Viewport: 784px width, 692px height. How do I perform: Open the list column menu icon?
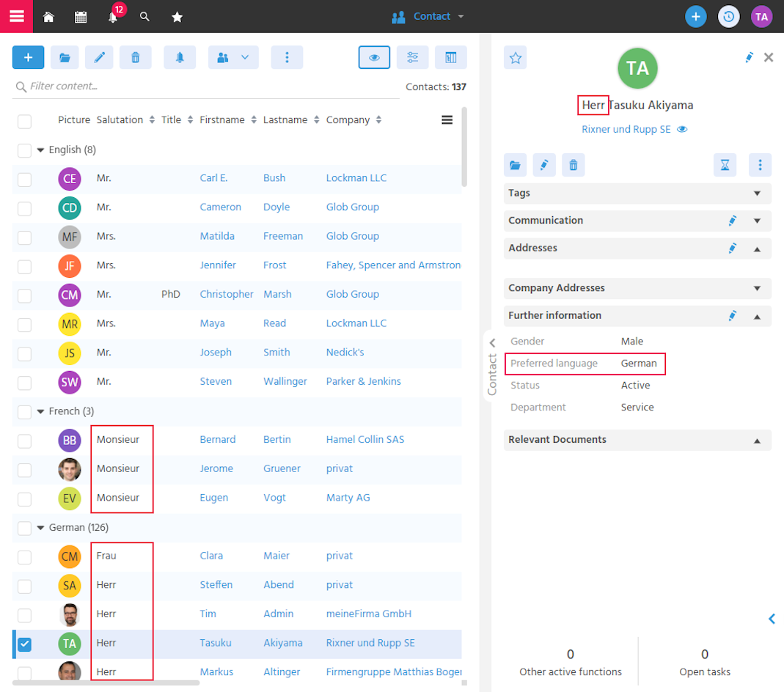[447, 120]
